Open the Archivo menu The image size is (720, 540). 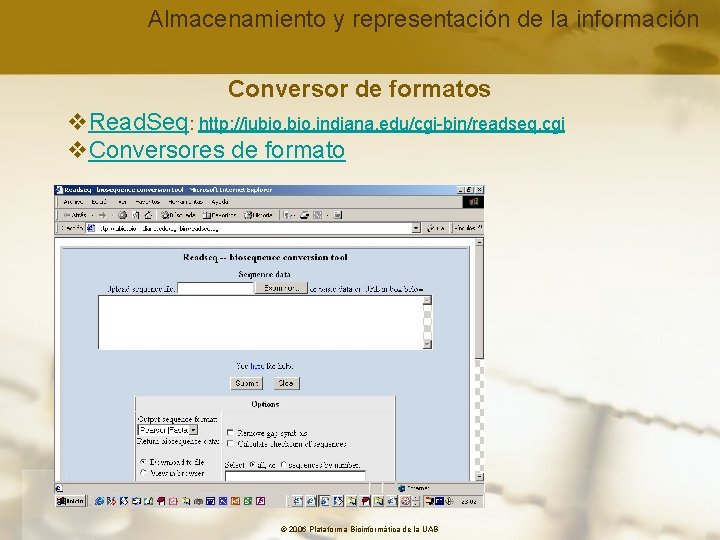tap(73, 202)
